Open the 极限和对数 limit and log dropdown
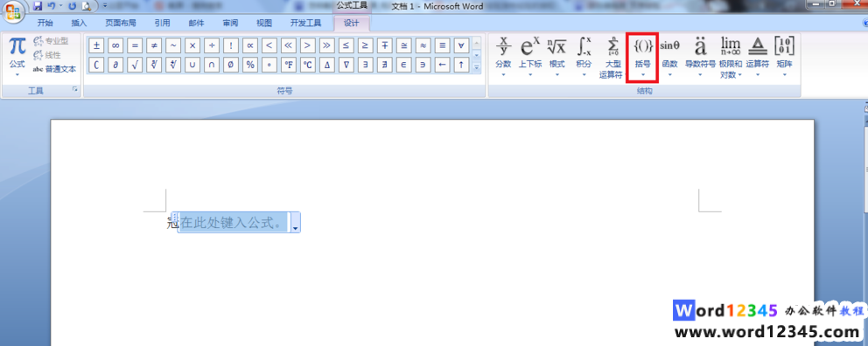The image size is (868, 346). [731, 58]
